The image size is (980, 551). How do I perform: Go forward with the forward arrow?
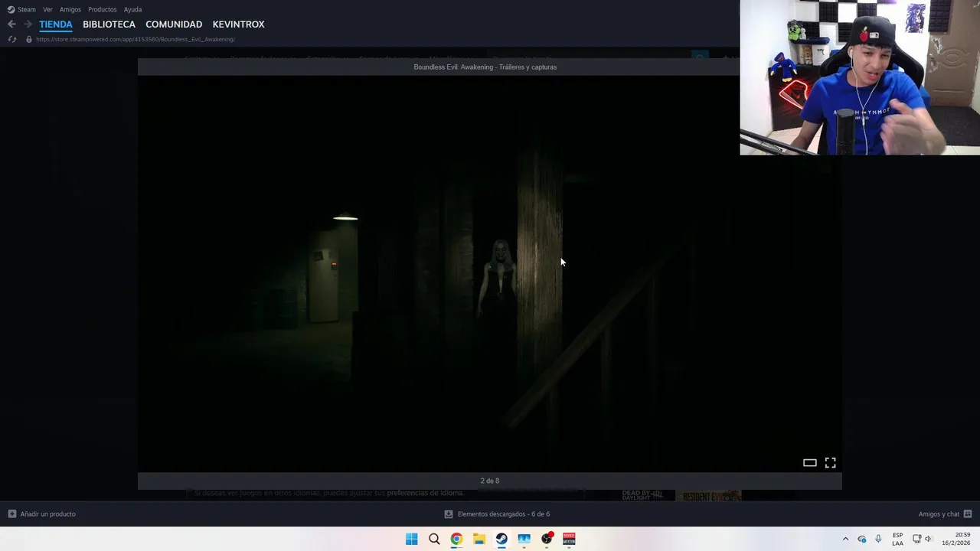click(x=28, y=24)
